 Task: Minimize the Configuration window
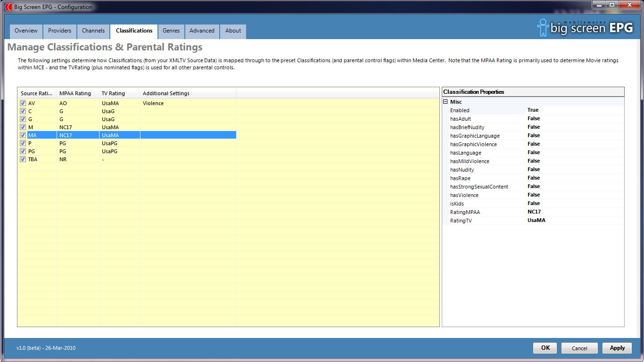coord(599,5)
